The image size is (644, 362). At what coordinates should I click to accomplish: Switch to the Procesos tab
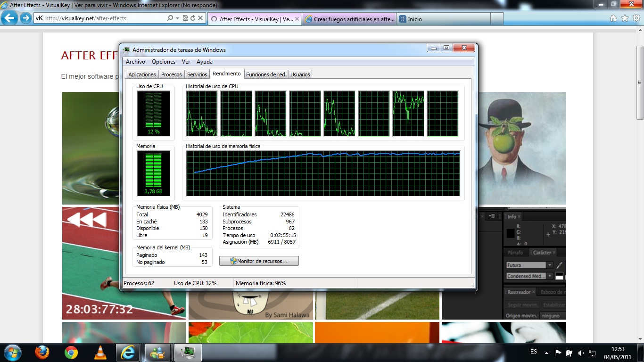click(171, 74)
